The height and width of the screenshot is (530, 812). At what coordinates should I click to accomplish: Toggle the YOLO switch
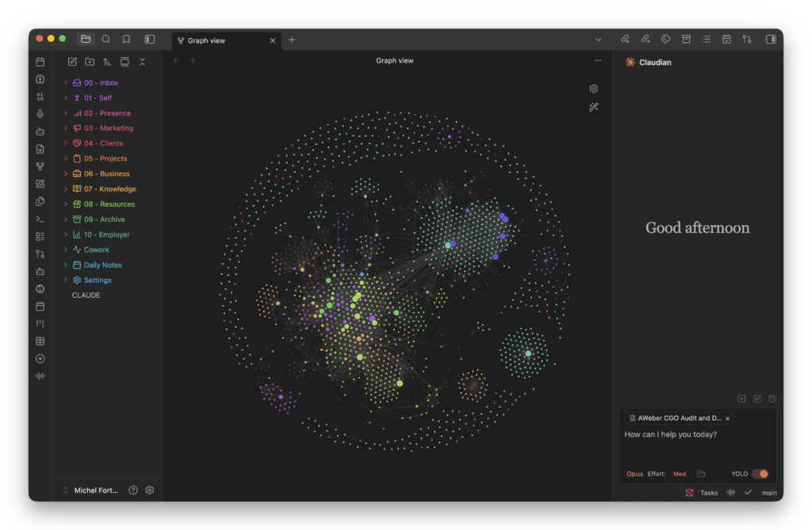pyautogui.click(x=760, y=474)
